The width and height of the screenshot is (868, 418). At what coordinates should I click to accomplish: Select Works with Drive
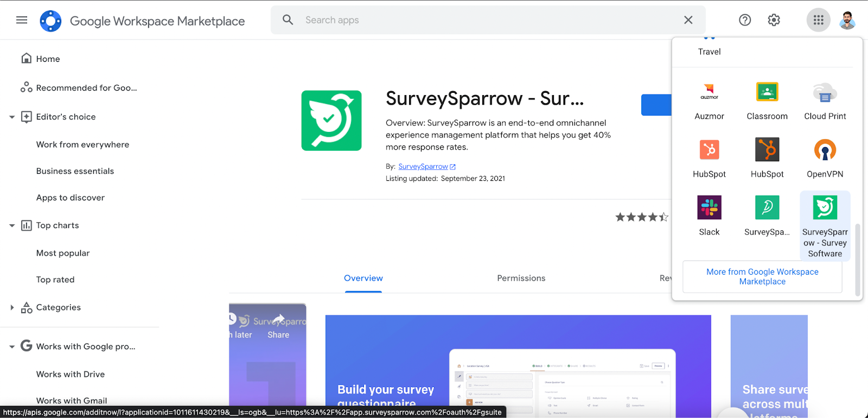71,374
